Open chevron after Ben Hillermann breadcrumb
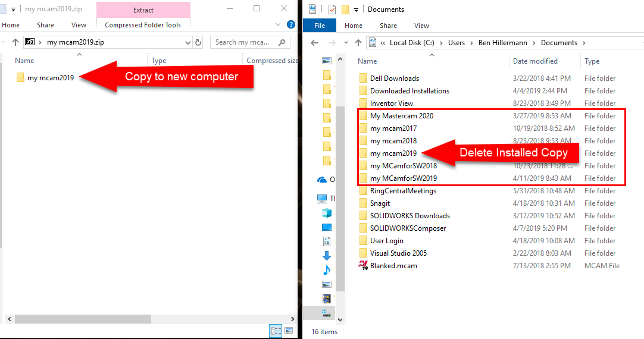Viewport: 644px width, 339px height. (534, 43)
